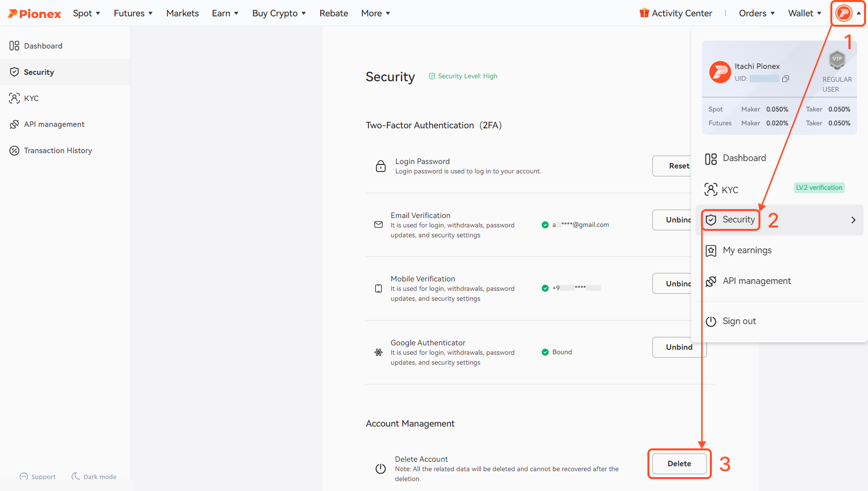Click the masked Gmail address
868x491 pixels.
580,225
